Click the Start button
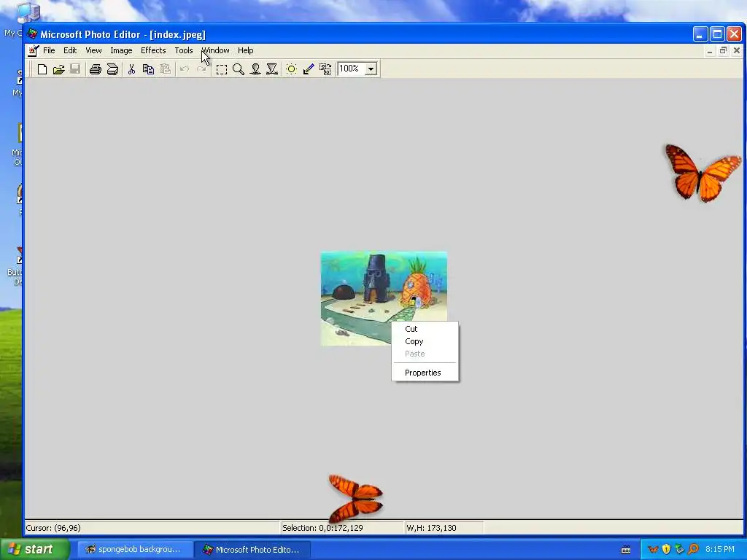Viewport: 747px width, 560px height. (x=34, y=549)
